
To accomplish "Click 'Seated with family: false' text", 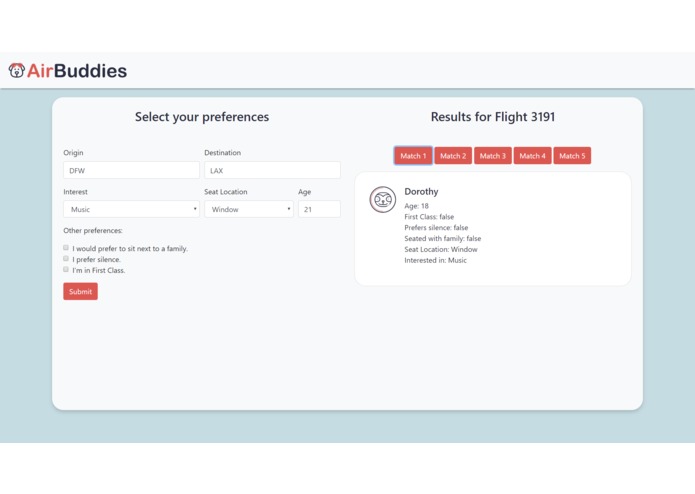I will pos(442,238).
